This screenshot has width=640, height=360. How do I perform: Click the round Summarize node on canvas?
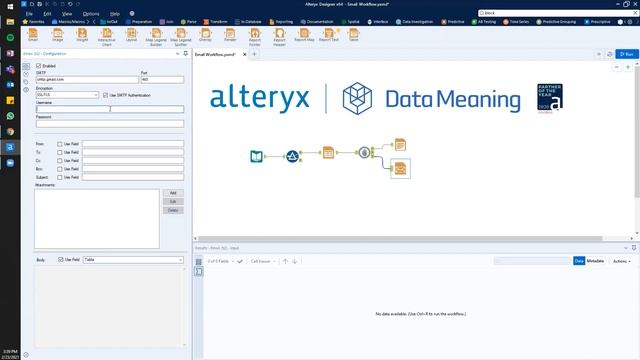[x=364, y=153]
